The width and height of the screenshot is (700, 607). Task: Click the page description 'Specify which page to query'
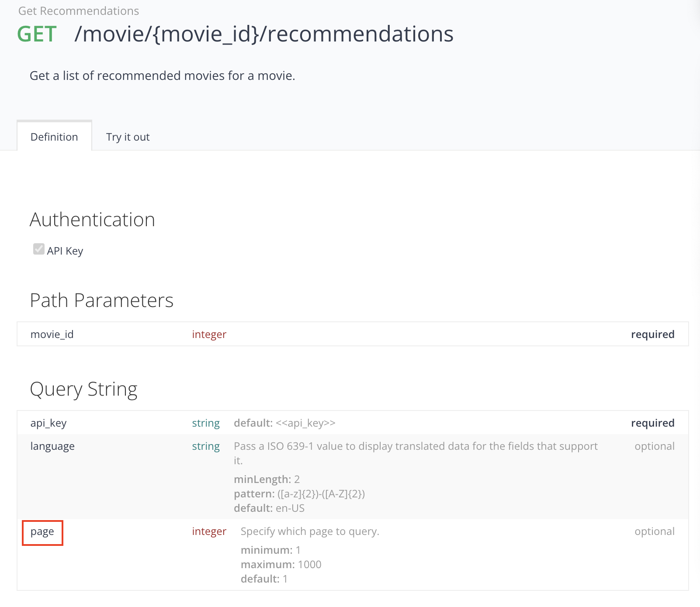click(310, 531)
